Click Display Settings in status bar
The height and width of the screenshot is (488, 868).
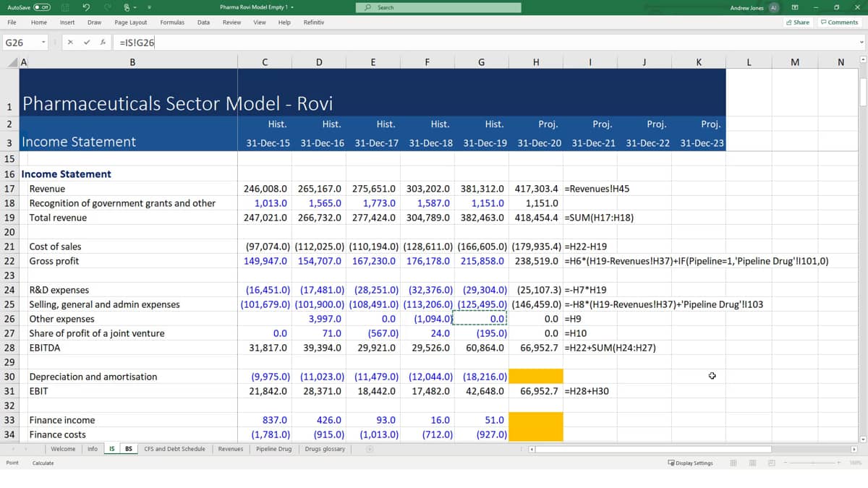click(x=690, y=463)
